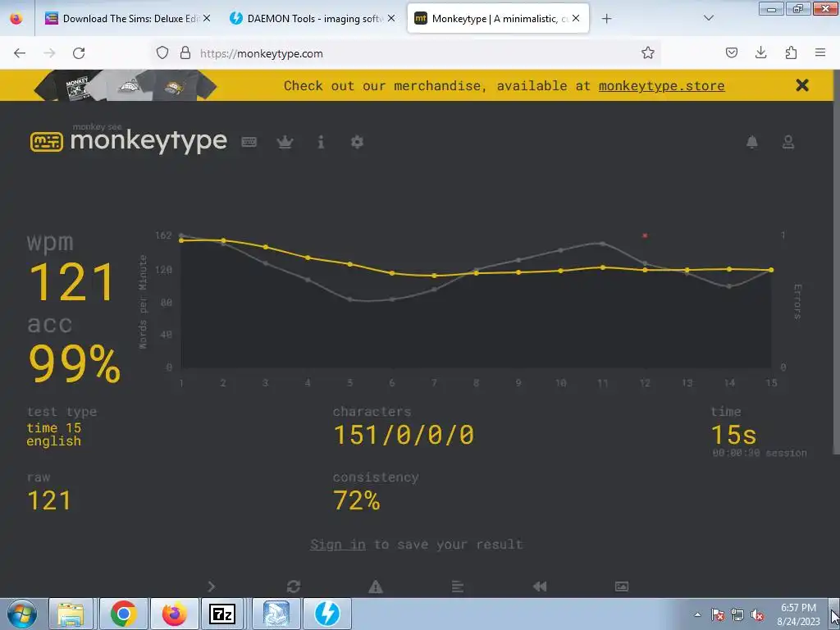Click the 121 wpm result number
The height and width of the screenshot is (630, 840).
click(x=72, y=282)
